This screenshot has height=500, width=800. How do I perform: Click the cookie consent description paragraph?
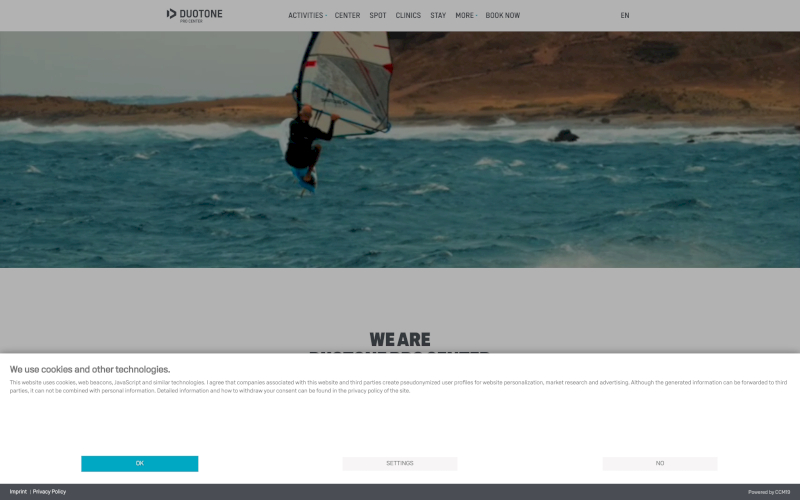(x=398, y=386)
